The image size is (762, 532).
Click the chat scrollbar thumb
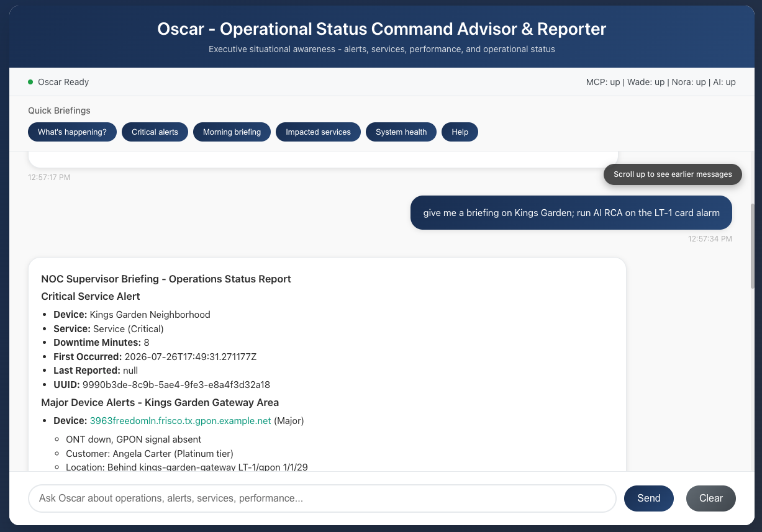(x=753, y=245)
